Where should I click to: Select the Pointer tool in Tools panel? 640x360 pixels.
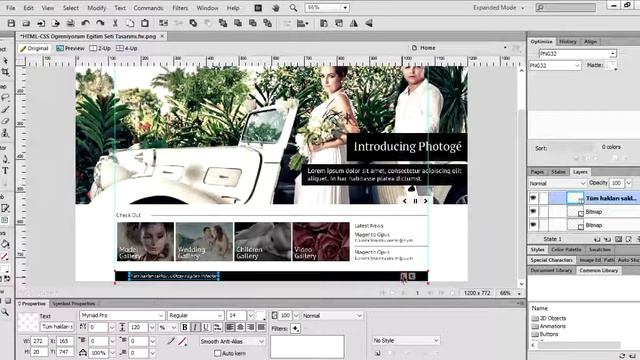click(x=5, y=61)
